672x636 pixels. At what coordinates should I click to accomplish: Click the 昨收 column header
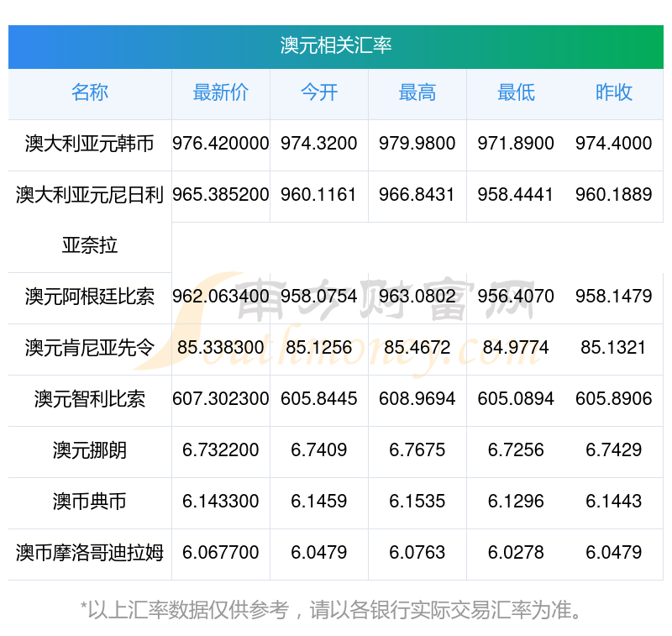(613, 92)
